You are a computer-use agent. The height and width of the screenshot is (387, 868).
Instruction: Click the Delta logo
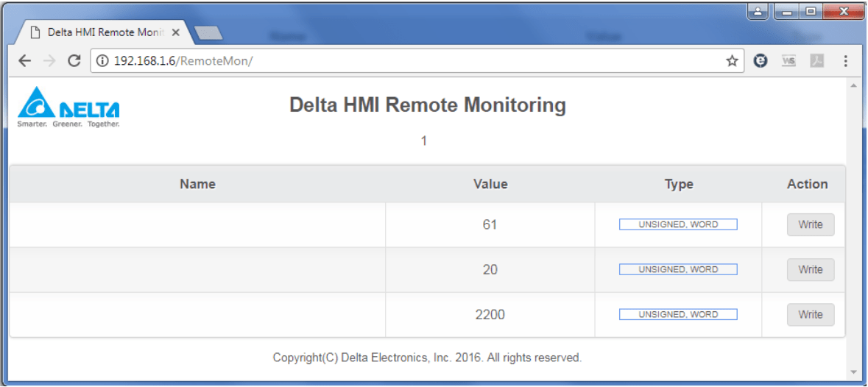(x=68, y=107)
